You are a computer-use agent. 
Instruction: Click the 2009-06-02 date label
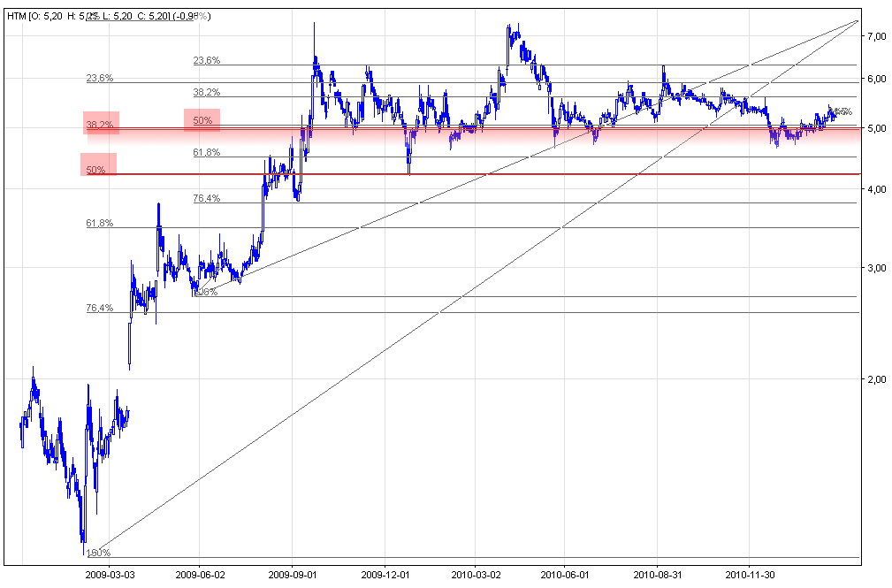[x=201, y=573]
